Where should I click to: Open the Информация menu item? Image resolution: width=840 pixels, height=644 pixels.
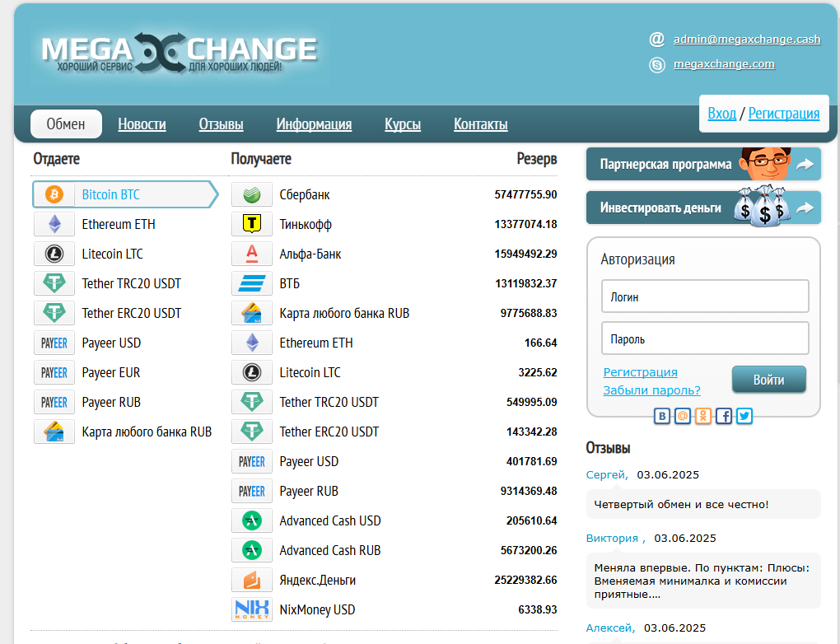[314, 124]
